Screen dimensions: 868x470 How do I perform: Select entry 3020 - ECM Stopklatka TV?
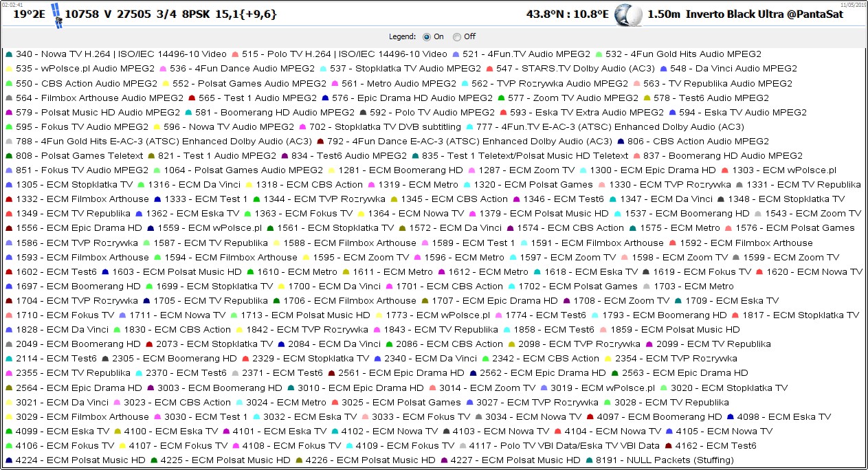click(730, 388)
